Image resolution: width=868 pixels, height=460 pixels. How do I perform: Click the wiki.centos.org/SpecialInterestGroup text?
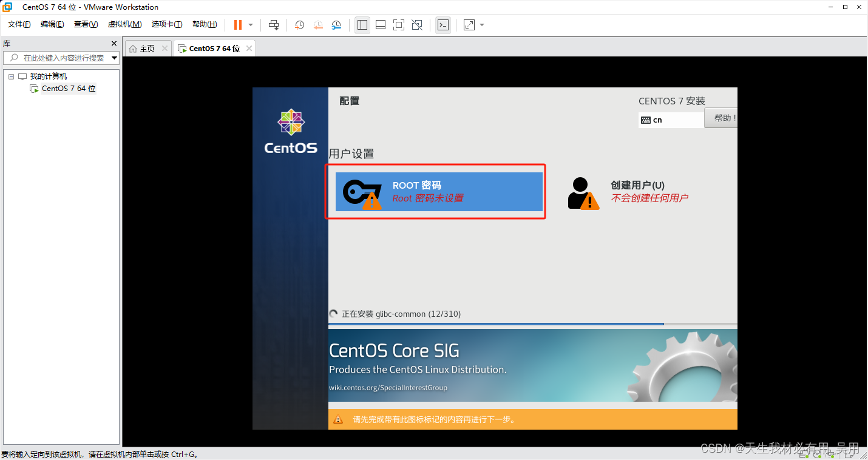[x=388, y=388]
